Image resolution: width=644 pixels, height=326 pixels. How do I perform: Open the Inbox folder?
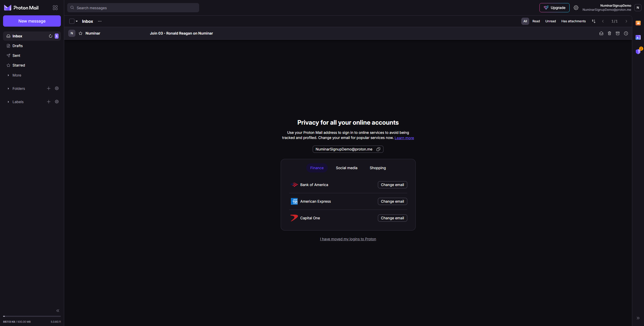pos(32,36)
